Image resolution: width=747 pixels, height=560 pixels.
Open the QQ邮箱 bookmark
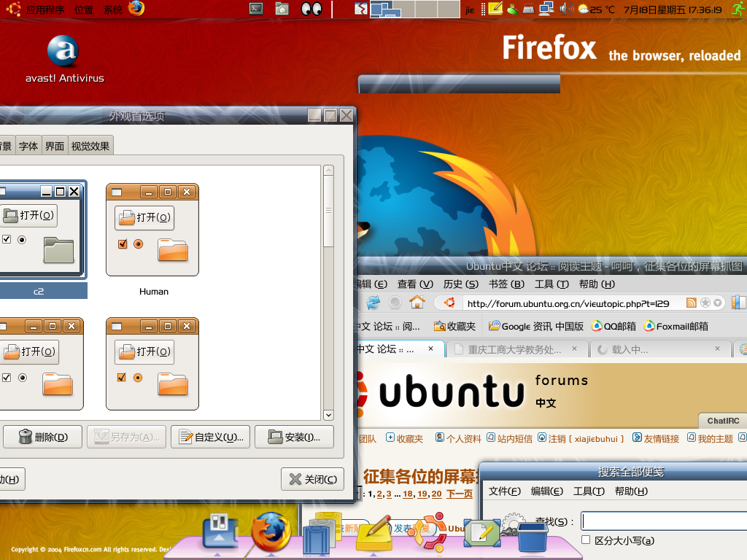[x=614, y=326]
